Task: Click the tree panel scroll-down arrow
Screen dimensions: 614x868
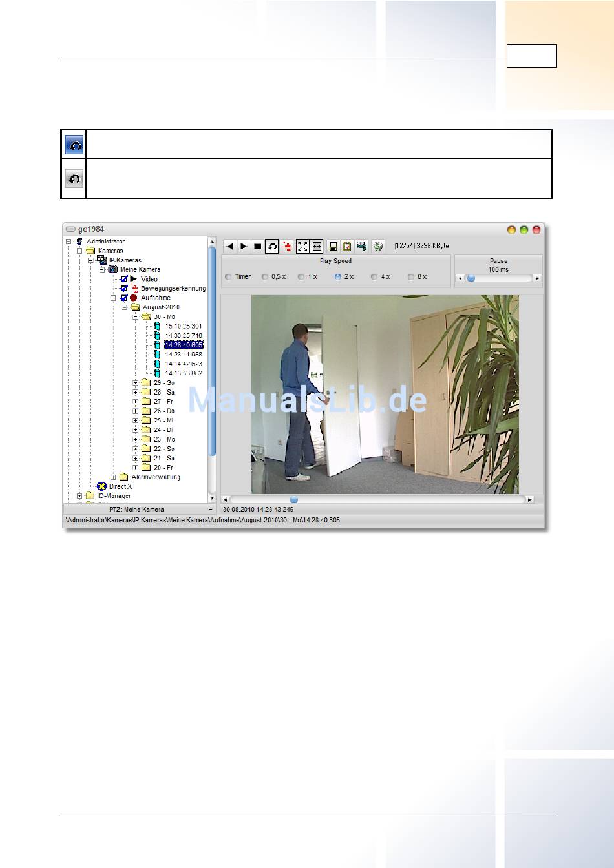Action: (212, 499)
